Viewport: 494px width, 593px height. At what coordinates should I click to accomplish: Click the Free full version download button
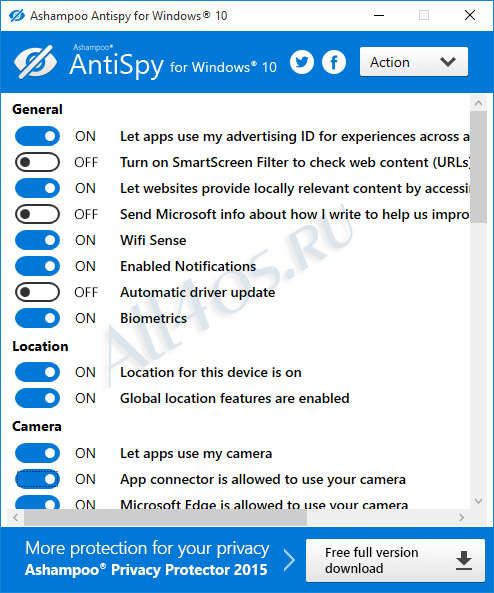[x=395, y=560]
